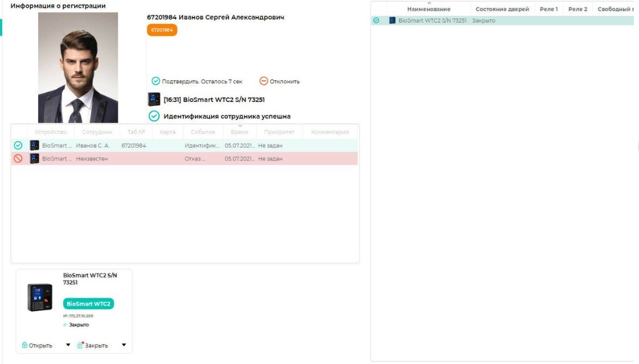Click the device icon beside [16:31] BioSmart
Image resolution: width=639 pixels, height=364 pixels.
pyautogui.click(x=154, y=100)
